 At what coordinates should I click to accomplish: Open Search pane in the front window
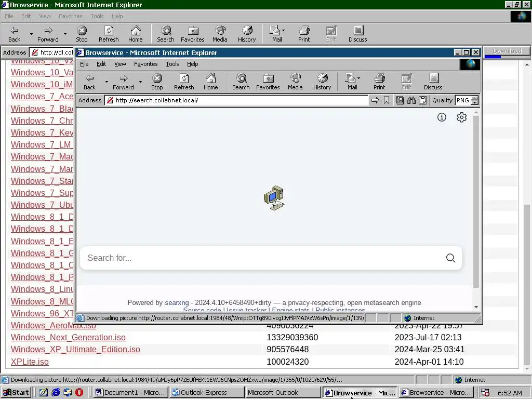(x=241, y=82)
